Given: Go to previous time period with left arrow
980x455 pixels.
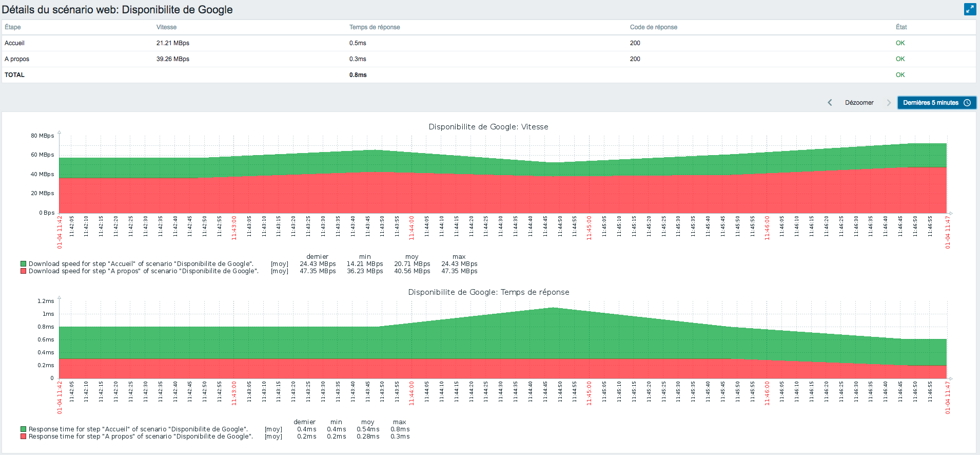Looking at the screenshot, I should [x=830, y=103].
